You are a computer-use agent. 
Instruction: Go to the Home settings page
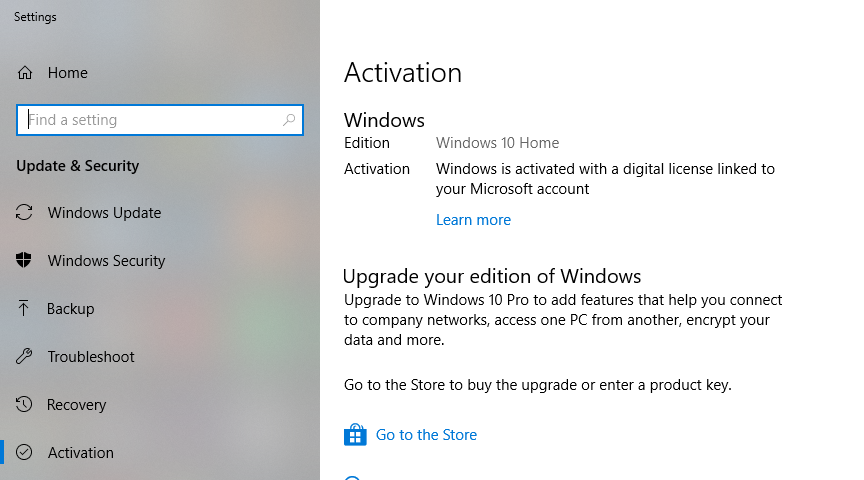click(x=67, y=73)
